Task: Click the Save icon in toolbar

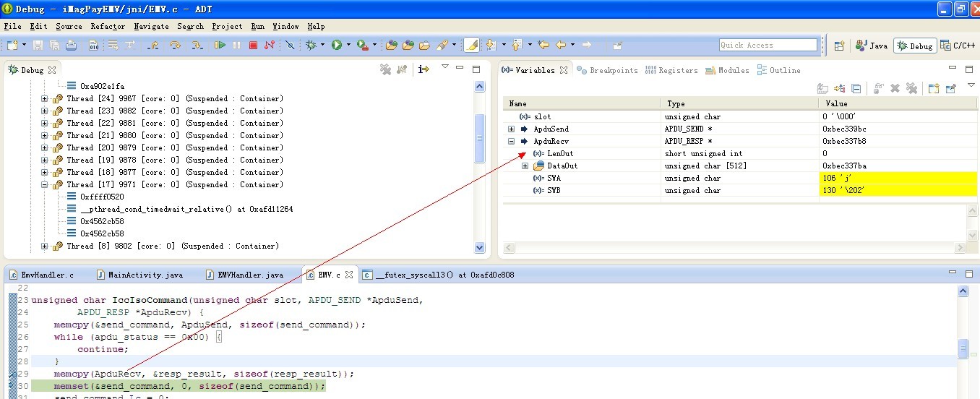Action: click(38, 45)
